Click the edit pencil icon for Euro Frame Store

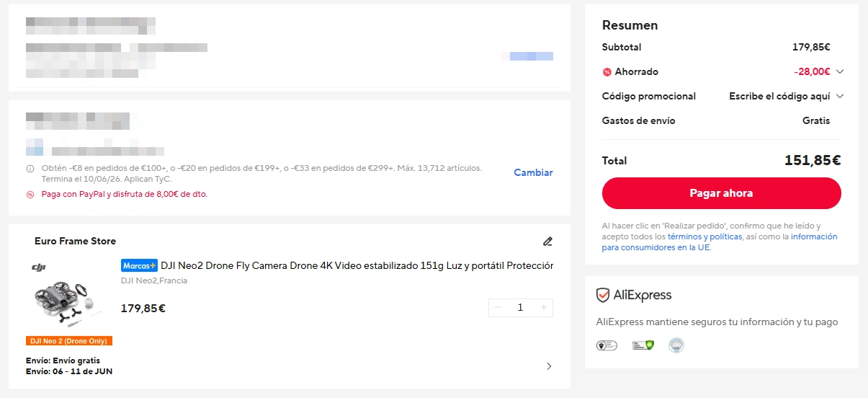click(547, 241)
